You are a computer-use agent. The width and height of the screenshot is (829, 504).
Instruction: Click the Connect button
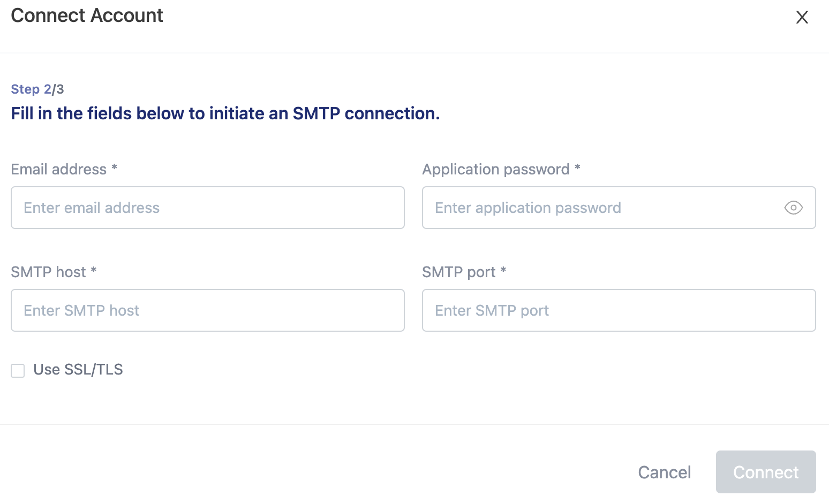point(765,472)
